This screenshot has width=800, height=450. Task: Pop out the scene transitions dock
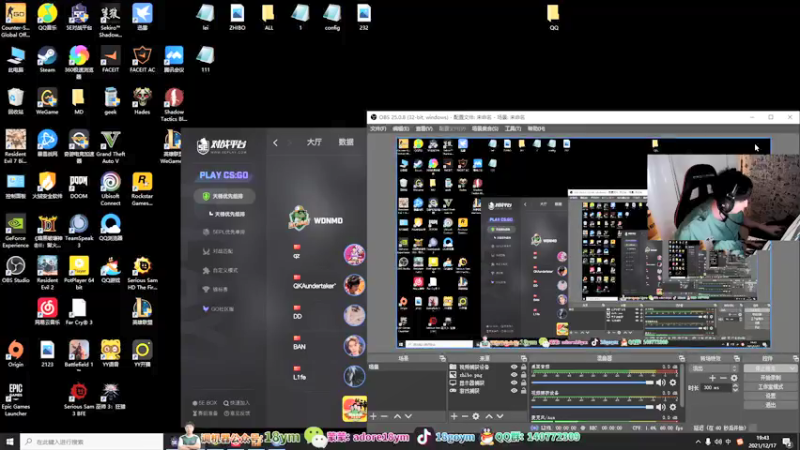tap(736, 358)
